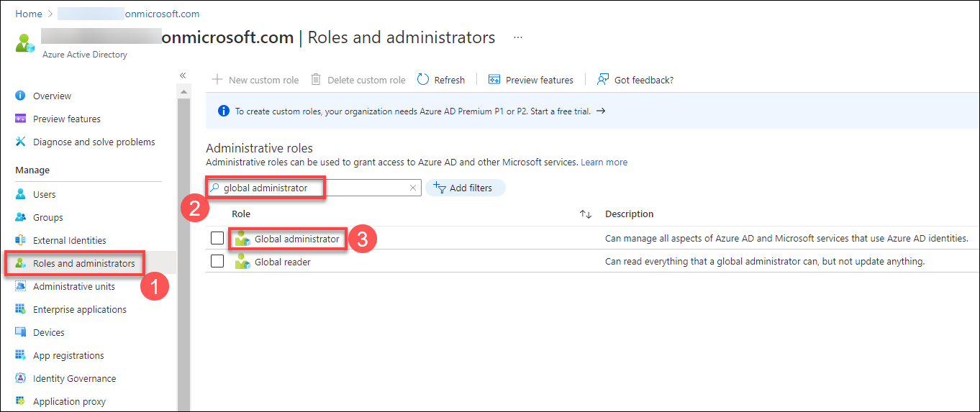Open the Learn more link
Viewport: 980px width, 412px height.
[604, 162]
